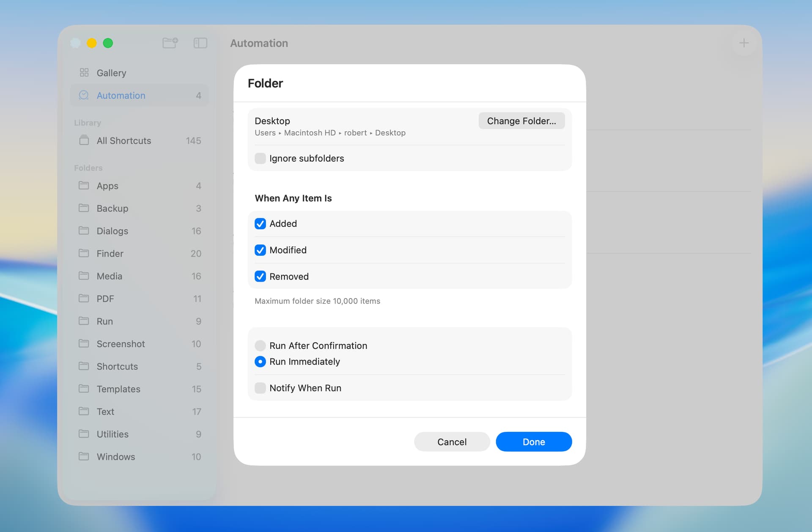Click the plus add automation icon
Viewport: 812px width, 532px height.
tap(743, 43)
